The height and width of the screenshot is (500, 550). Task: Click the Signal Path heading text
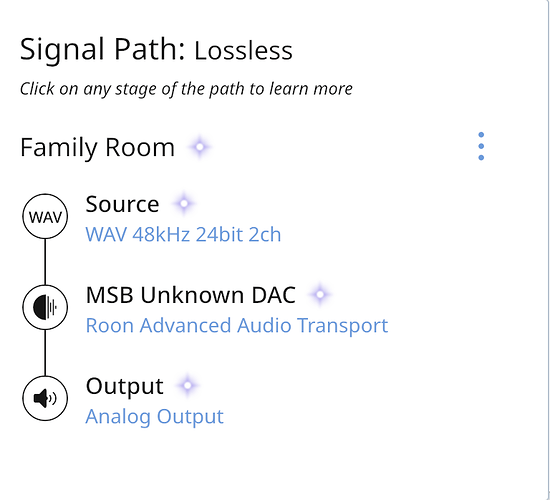[x=102, y=49]
